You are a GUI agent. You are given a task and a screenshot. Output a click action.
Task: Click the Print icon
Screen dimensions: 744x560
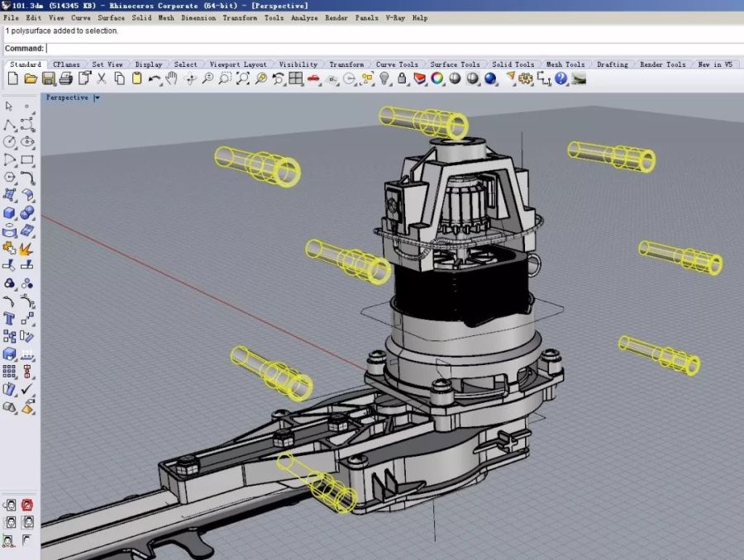[x=65, y=78]
